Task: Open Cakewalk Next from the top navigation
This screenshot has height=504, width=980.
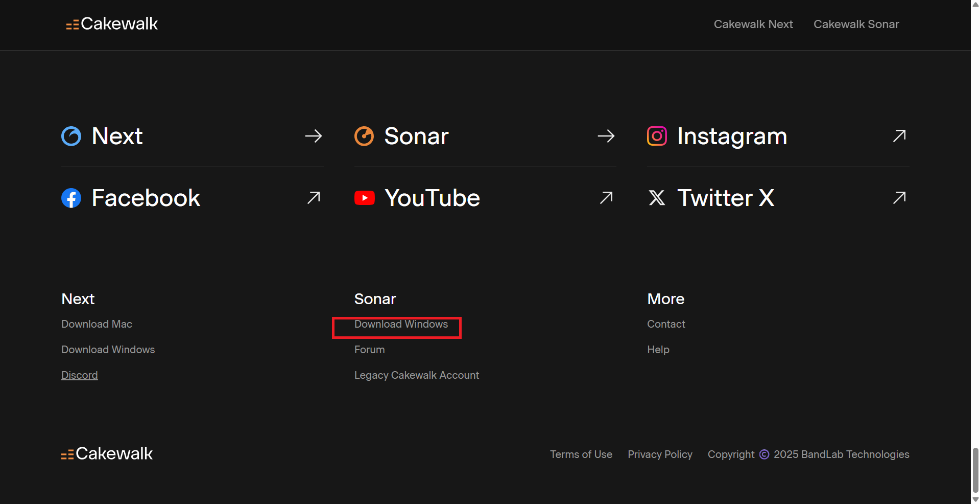Action: click(753, 25)
